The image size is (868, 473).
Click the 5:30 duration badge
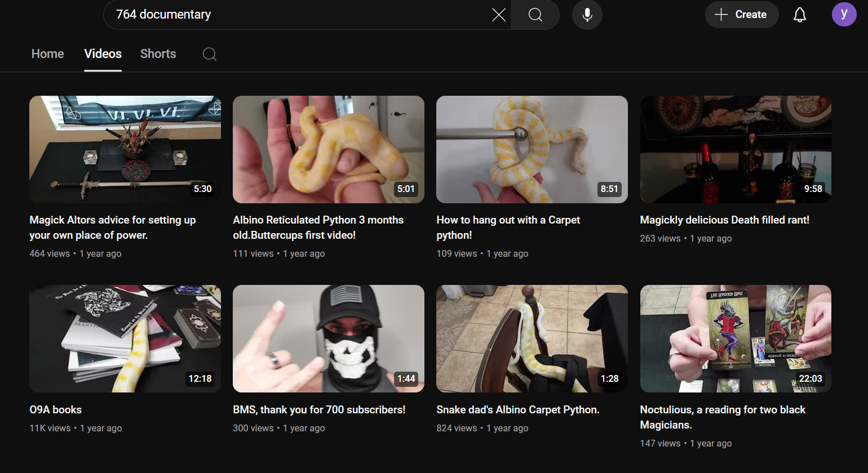[203, 189]
